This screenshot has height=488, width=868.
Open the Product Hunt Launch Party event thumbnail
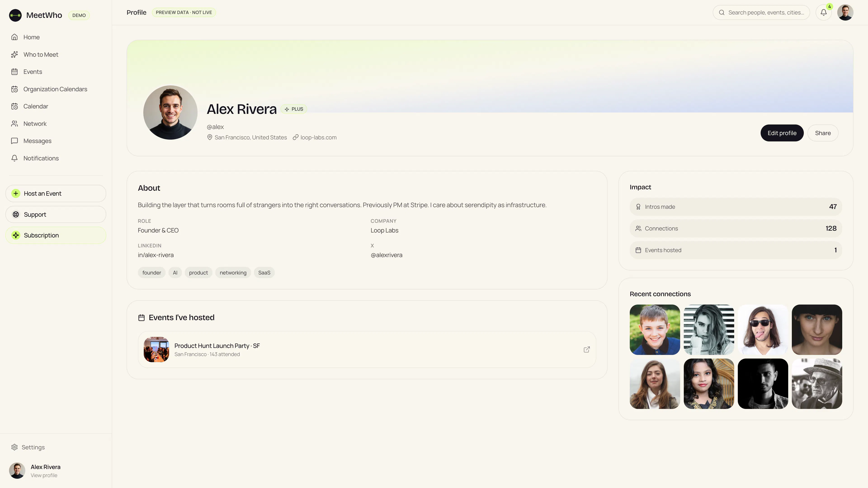click(x=156, y=350)
